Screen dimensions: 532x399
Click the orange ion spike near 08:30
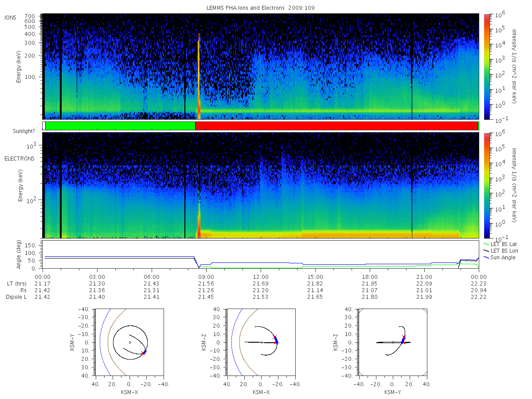(199, 75)
